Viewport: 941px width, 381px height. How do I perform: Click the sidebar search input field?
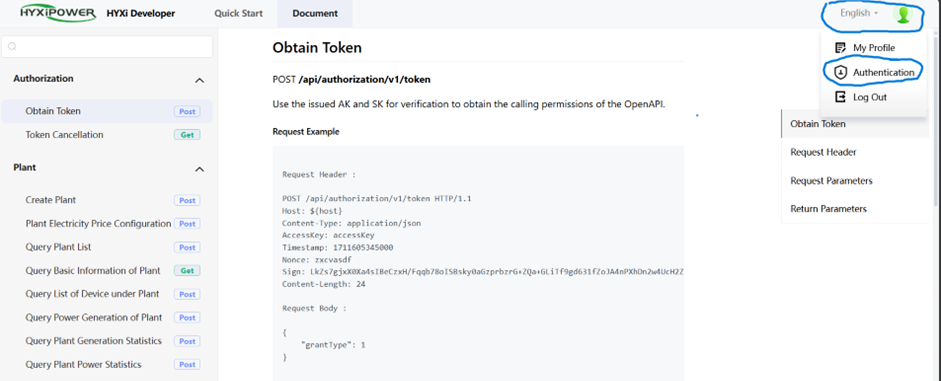(107, 47)
